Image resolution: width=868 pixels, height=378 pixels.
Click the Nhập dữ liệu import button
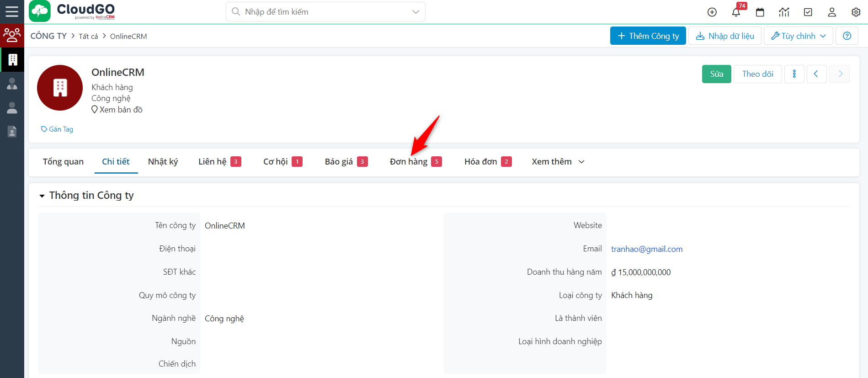pyautogui.click(x=725, y=36)
